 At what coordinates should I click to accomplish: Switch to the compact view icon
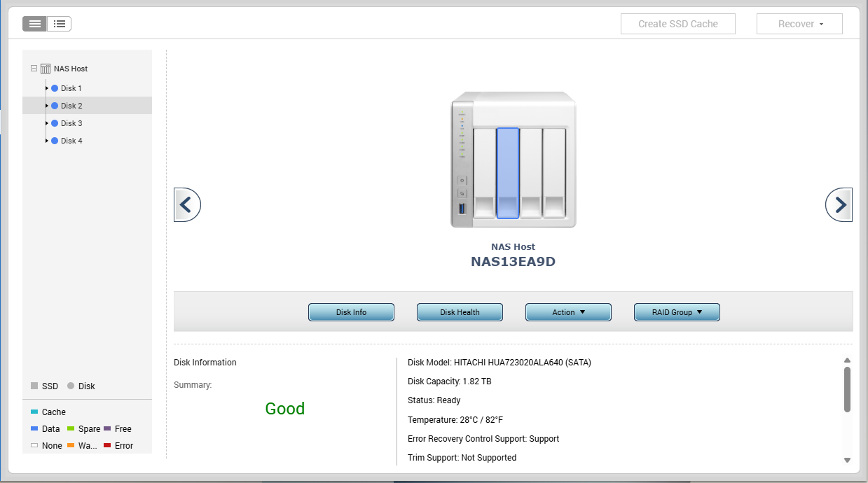tap(35, 24)
